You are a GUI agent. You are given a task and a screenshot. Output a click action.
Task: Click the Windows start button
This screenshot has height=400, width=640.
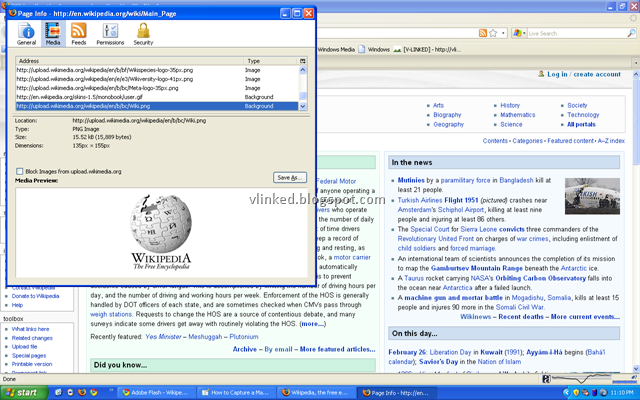click(x=24, y=393)
